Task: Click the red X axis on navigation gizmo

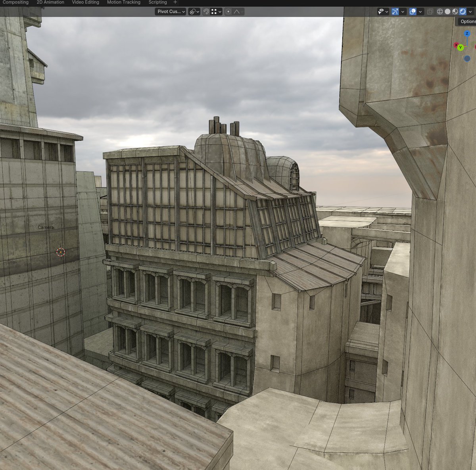Action: pyautogui.click(x=456, y=45)
